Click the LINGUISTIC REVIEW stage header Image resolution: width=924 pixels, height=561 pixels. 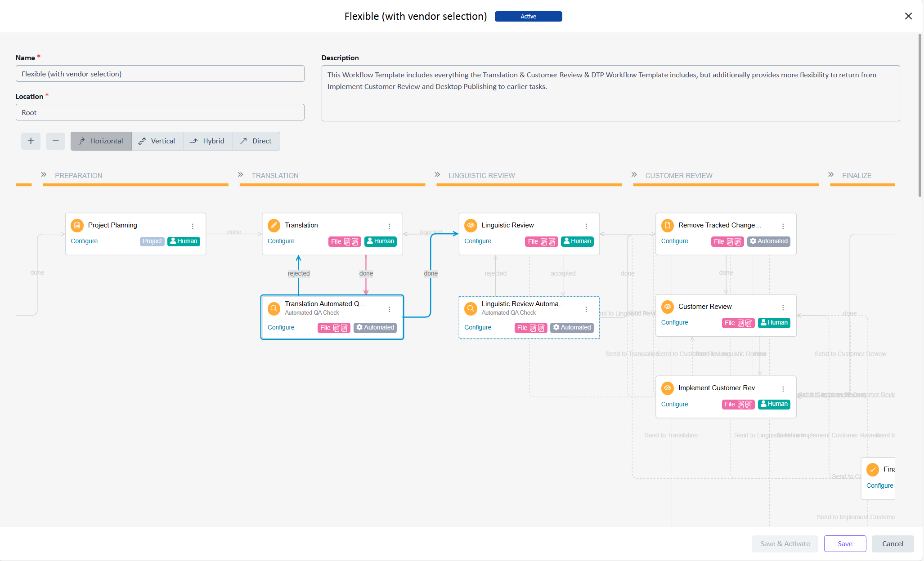(x=481, y=176)
